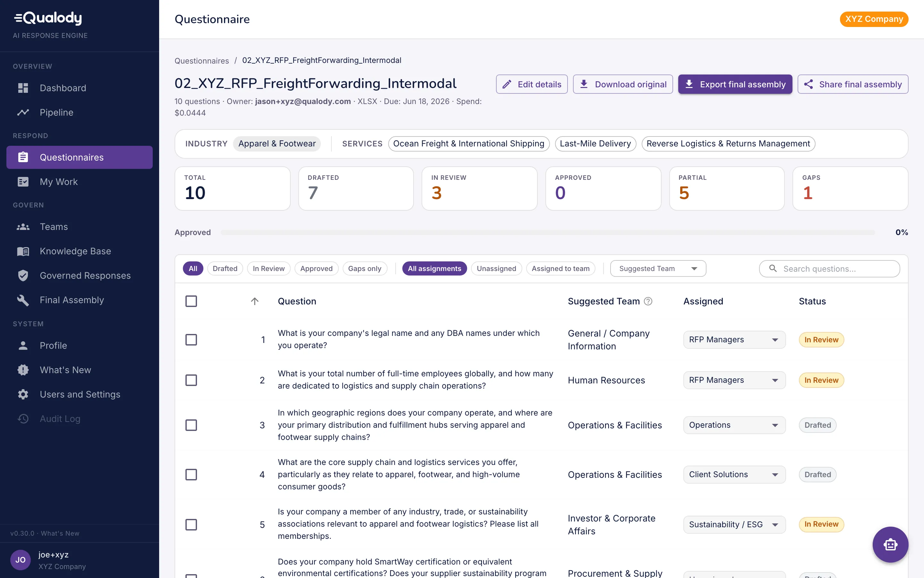Click the v0.30.0 What's New footer link
The image size is (924, 578).
45,533
